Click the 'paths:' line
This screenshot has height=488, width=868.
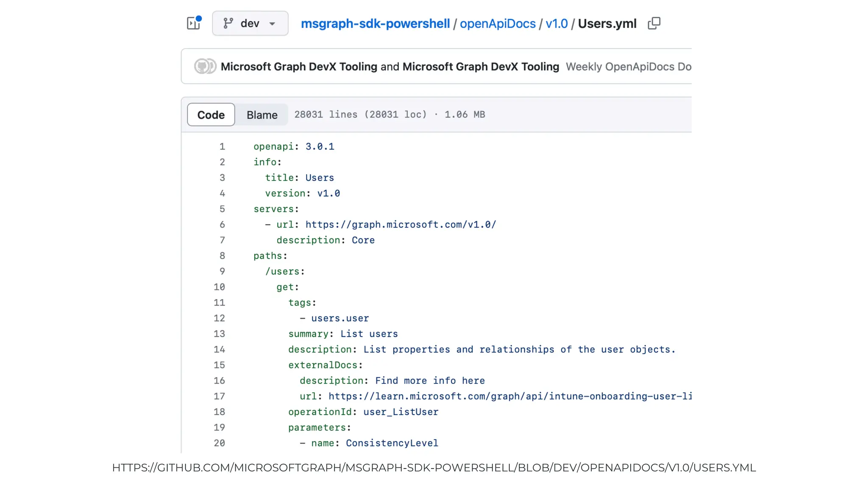270,256
